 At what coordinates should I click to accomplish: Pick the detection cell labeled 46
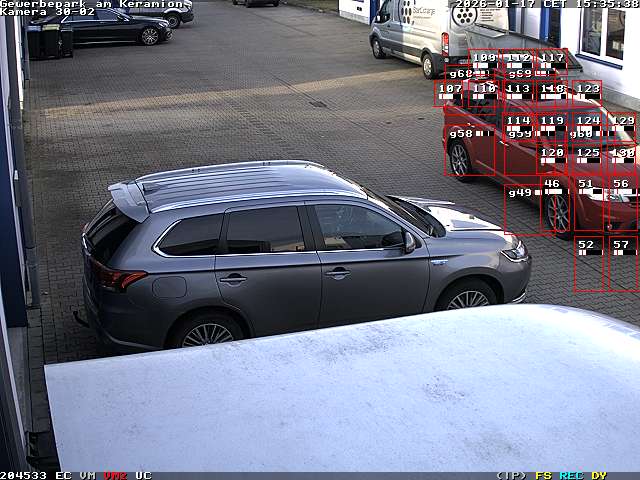[553, 205]
